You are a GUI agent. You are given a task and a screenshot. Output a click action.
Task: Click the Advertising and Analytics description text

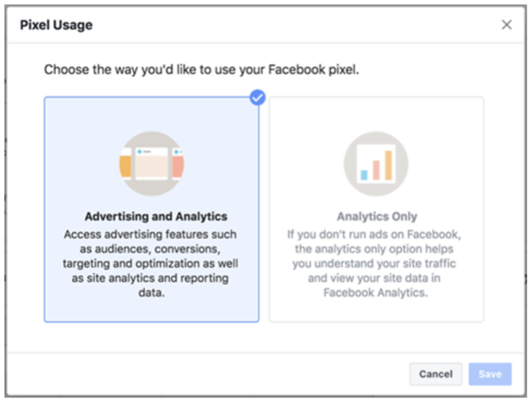tap(150, 264)
